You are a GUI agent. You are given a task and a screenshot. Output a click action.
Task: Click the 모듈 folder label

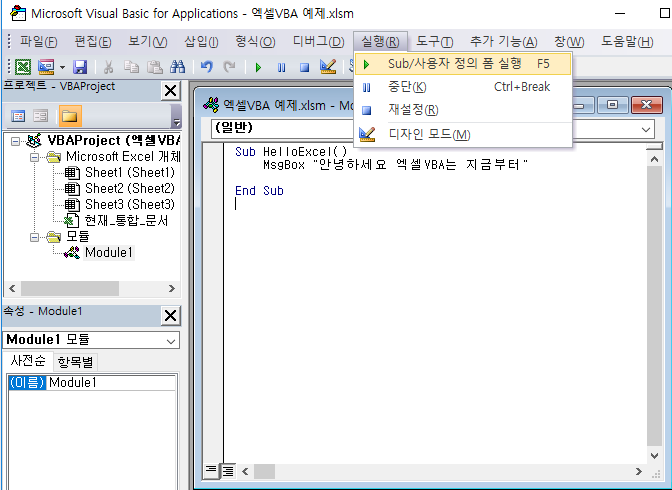pos(78,236)
